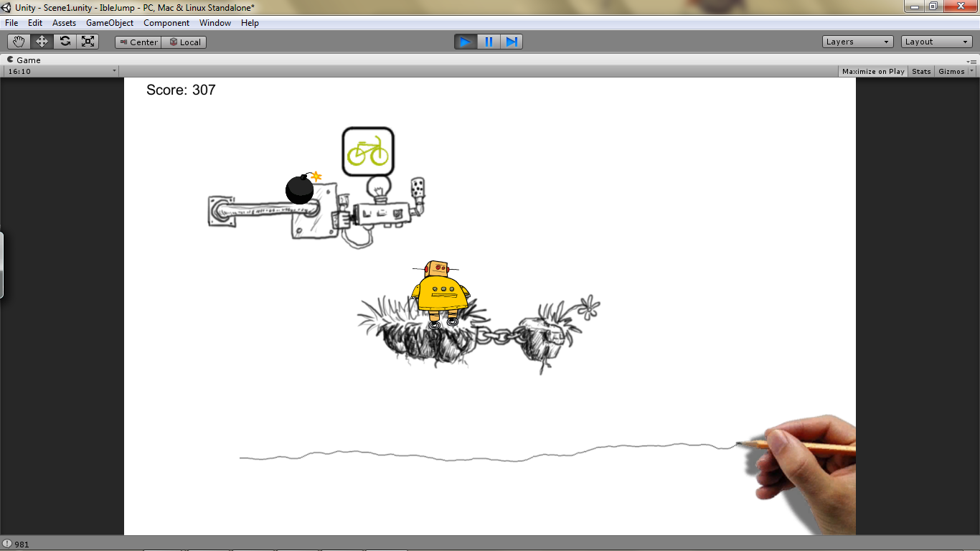Screen dimensions: 980x551
Task: Open the Help menu
Action: pos(250,23)
